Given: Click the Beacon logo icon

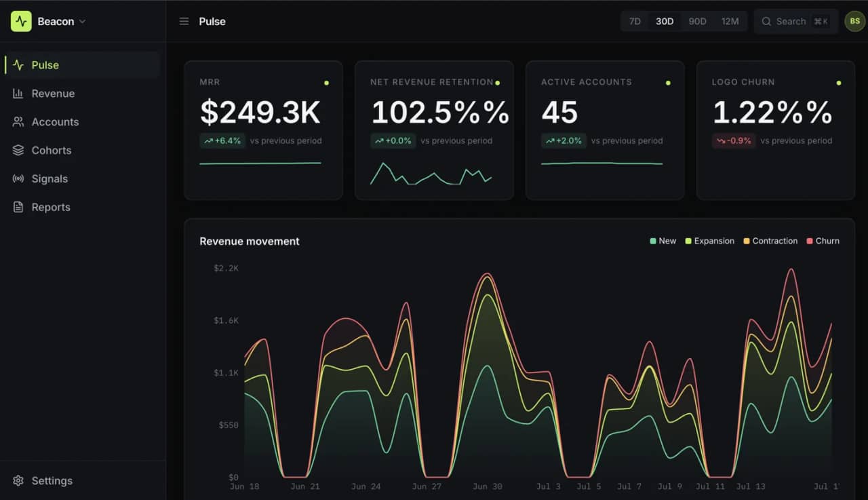Looking at the screenshot, I should (21, 21).
